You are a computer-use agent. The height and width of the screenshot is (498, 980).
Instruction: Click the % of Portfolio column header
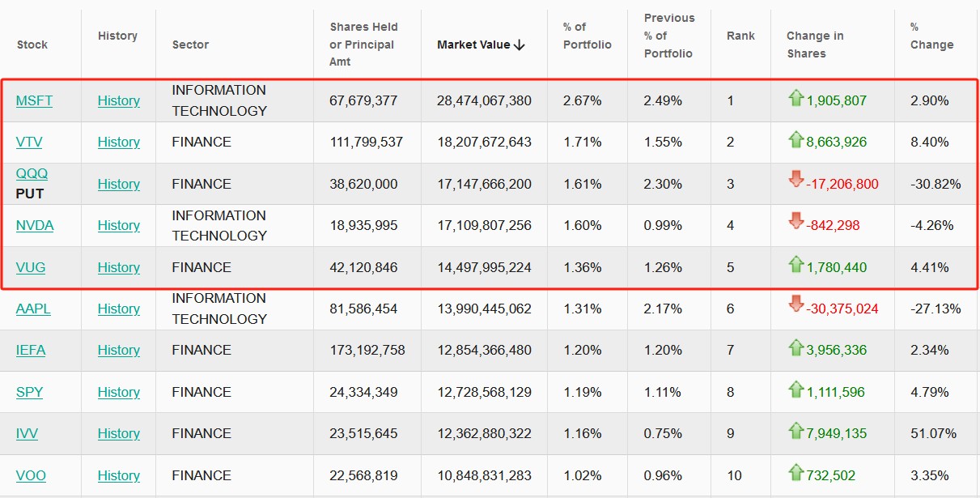click(x=587, y=36)
